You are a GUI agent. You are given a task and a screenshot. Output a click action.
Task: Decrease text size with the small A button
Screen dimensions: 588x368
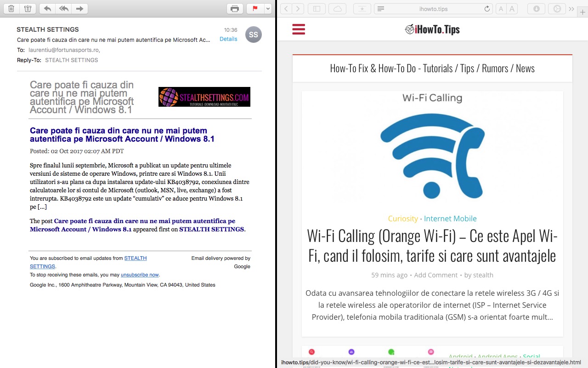pyautogui.click(x=501, y=9)
